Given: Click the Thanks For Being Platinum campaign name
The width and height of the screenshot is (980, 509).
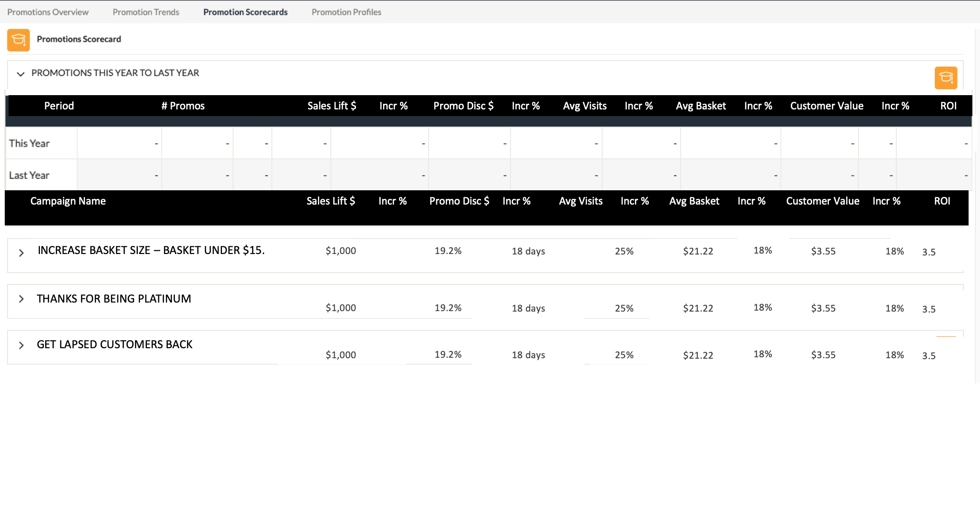Looking at the screenshot, I should (x=114, y=299).
